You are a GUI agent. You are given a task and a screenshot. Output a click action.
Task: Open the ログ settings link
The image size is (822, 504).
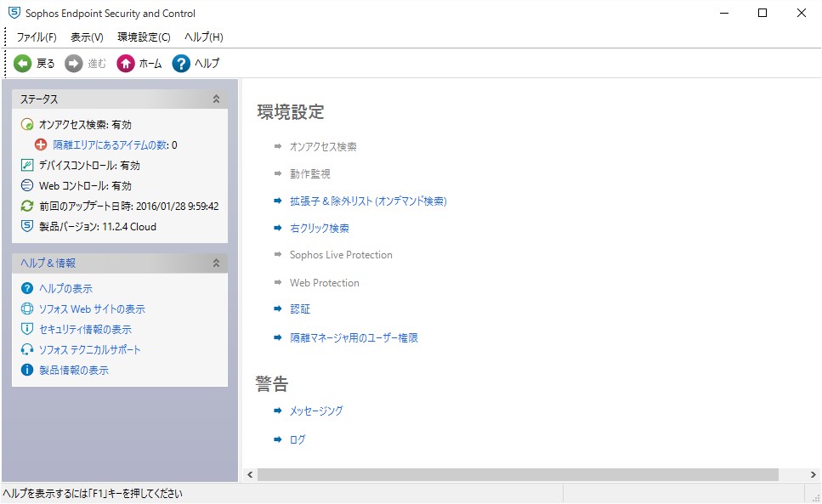(x=298, y=439)
